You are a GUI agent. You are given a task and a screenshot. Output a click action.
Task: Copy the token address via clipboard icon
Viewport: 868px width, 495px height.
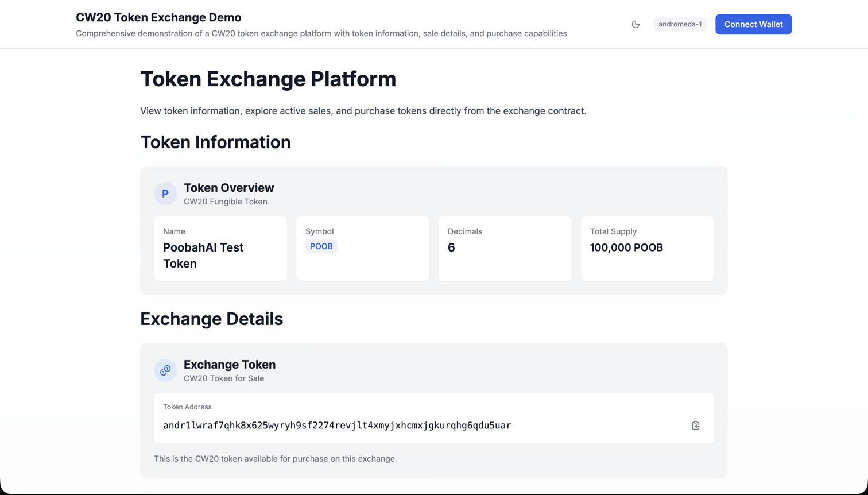point(696,426)
